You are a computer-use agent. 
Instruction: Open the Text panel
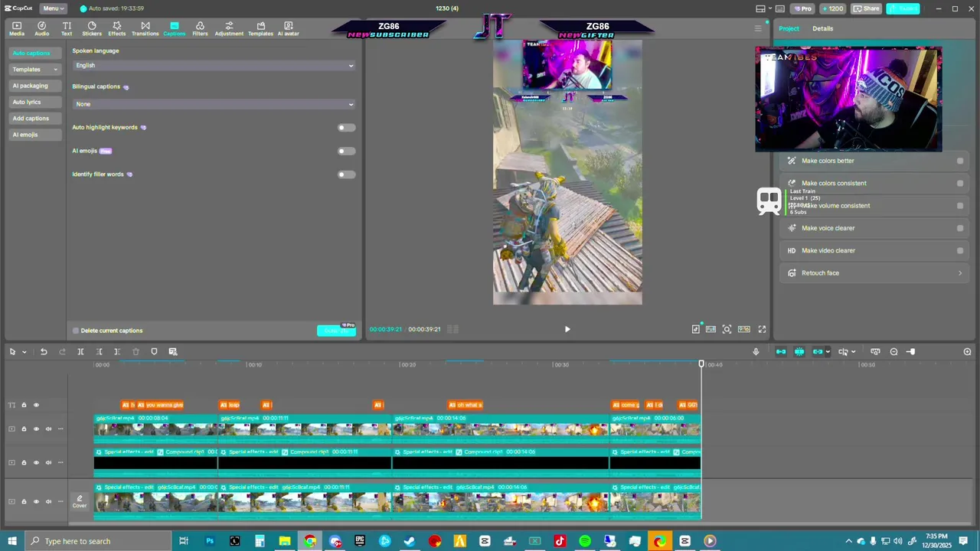click(x=67, y=28)
